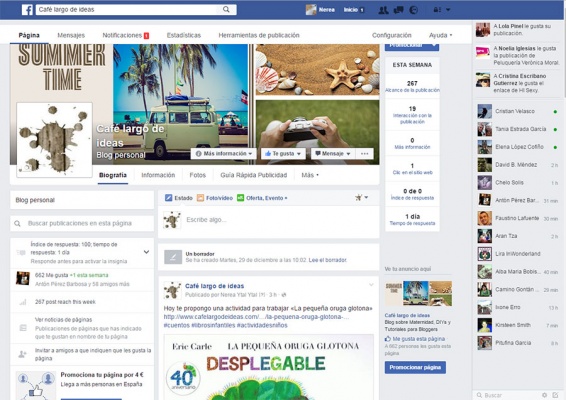The image size is (566, 400).
Task: Open friend requests icon in top bar
Action: click(383, 10)
